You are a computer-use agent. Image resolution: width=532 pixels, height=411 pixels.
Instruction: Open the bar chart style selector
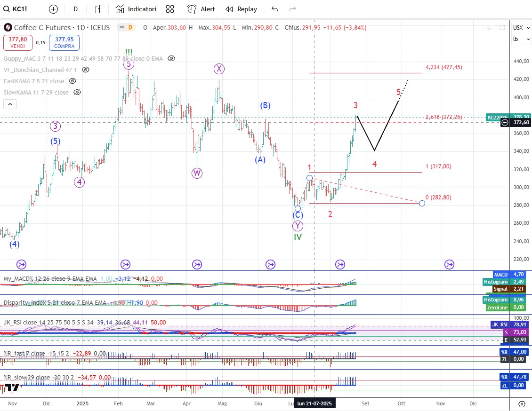click(x=98, y=9)
